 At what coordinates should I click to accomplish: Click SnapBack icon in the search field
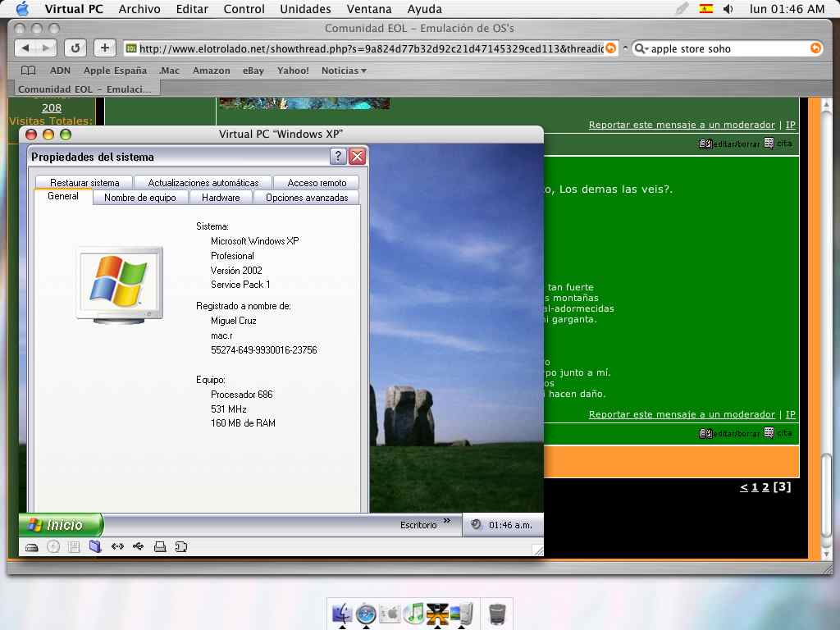[x=815, y=48]
